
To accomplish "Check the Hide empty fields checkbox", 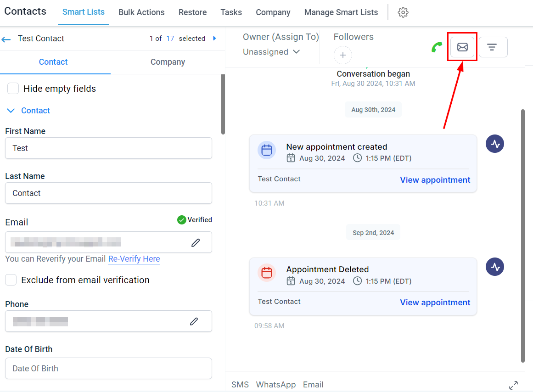I will [13, 89].
